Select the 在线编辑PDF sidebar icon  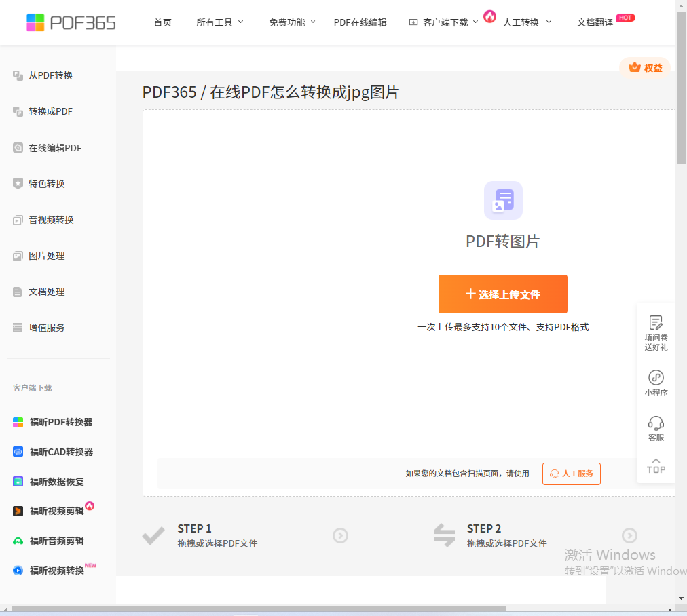[18, 147]
